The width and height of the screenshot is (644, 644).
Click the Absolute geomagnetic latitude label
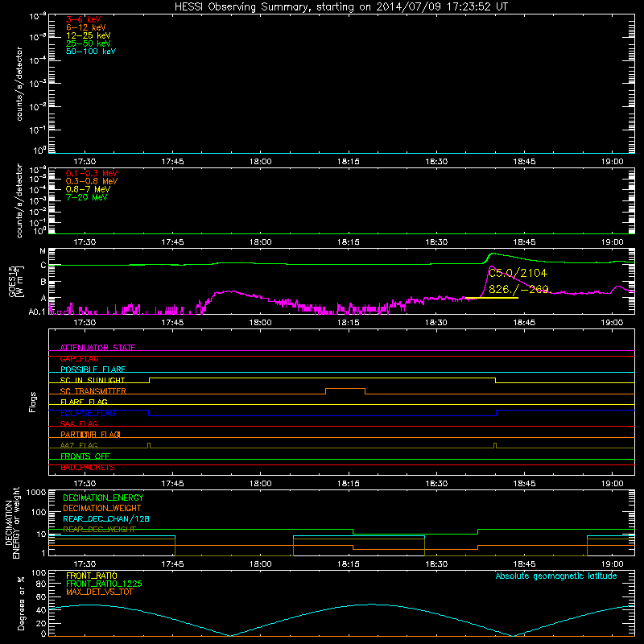click(x=556, y=576)
